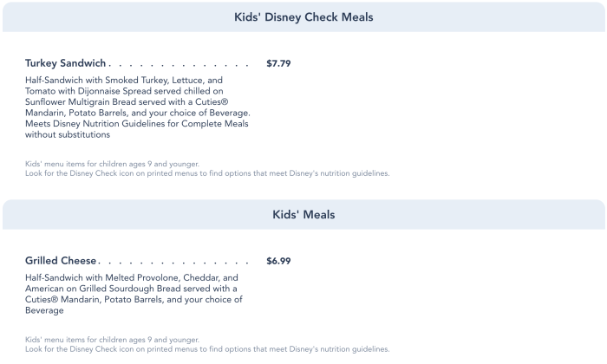Collapse the Kids' Meals section header
This screenshot has height=364, width=607.
click(x=303, y=215)
